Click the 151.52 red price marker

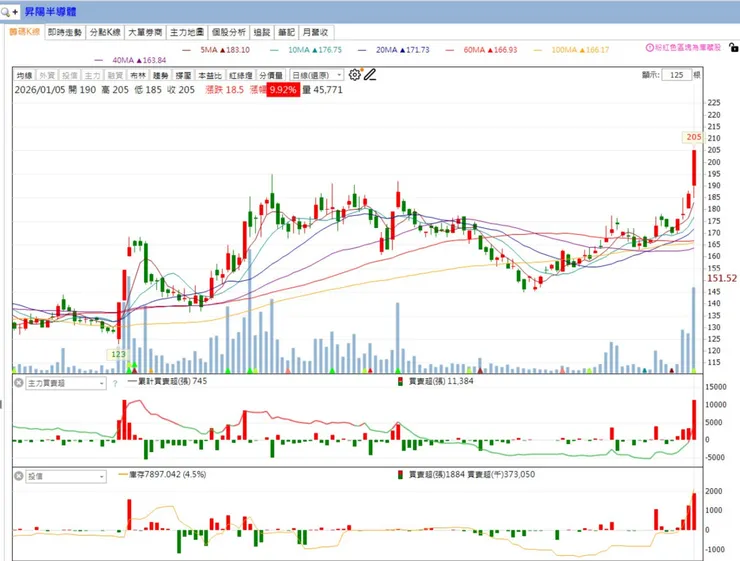point(722,278)
